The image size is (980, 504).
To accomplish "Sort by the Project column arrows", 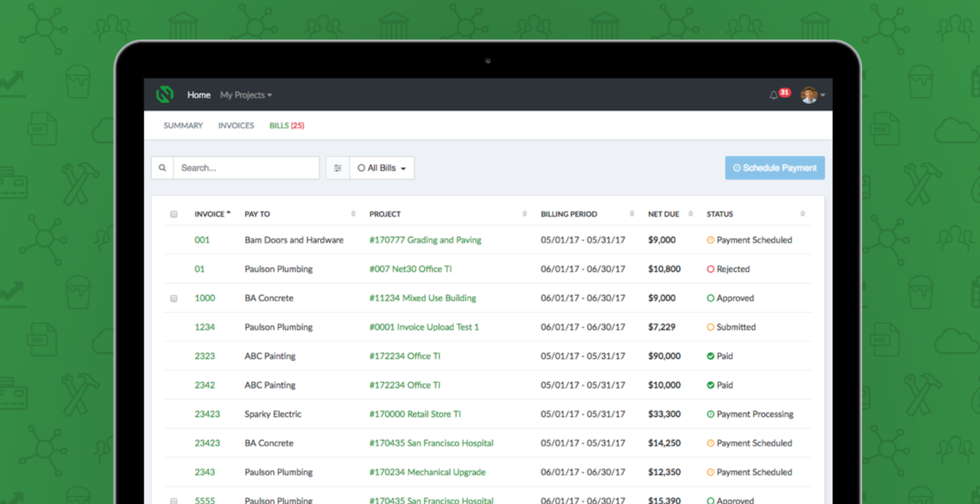I will click(524, 214).
